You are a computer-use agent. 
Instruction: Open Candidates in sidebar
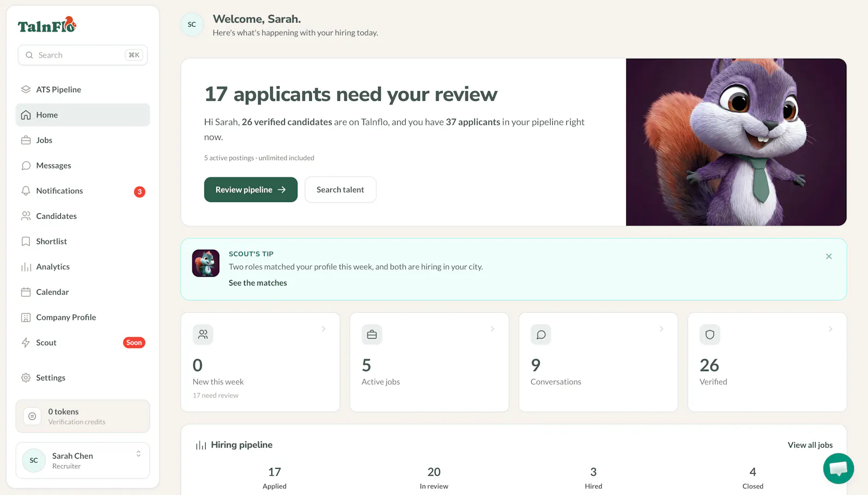click(x=82, y=216)
